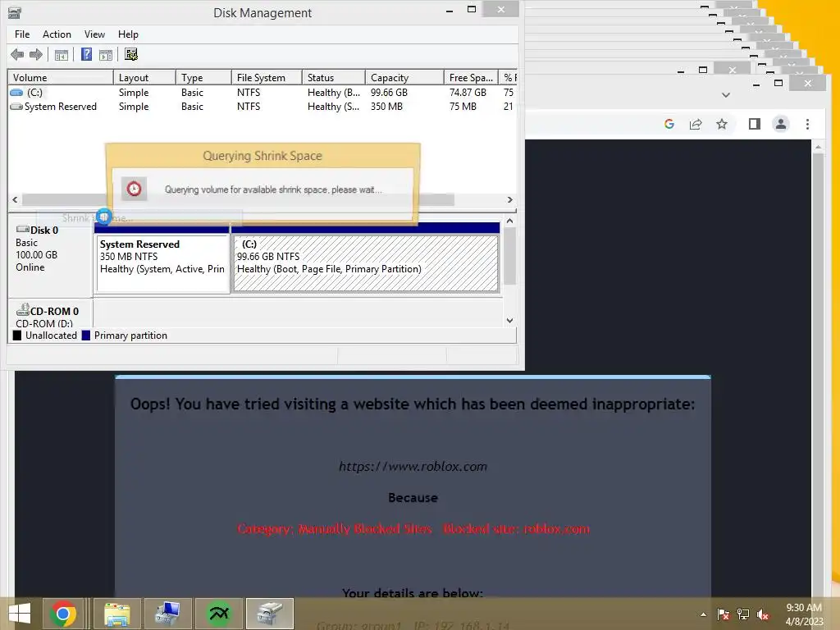Click Healthy (B... status of C: row
This screenshot has height=630, width=840.
(333, 93)
